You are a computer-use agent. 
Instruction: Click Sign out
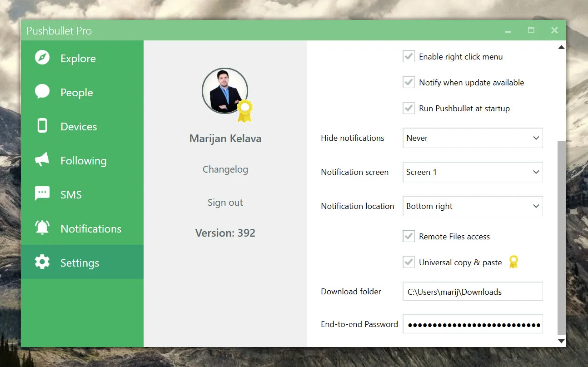click(225, 203)
